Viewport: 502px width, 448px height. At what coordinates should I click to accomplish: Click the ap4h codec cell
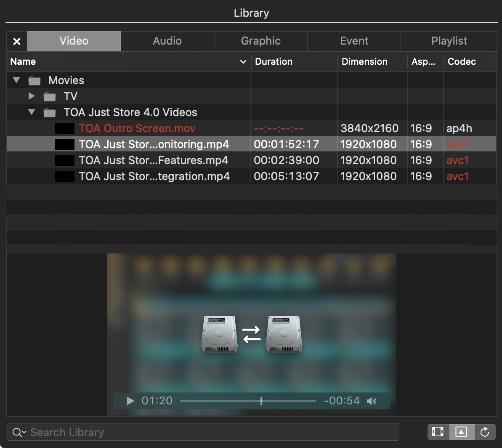[459, 128]
